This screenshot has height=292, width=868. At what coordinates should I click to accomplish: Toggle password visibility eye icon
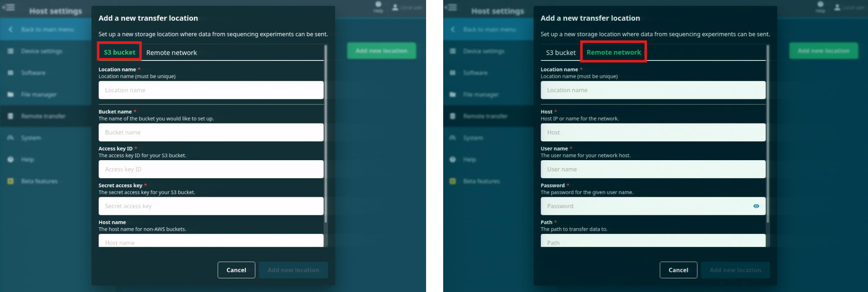(x=756, y=206)
